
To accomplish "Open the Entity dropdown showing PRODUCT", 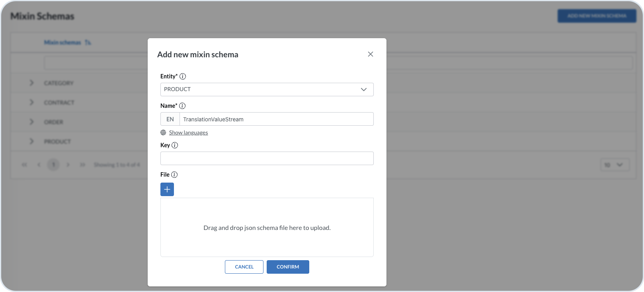I will tap(267, 90).
